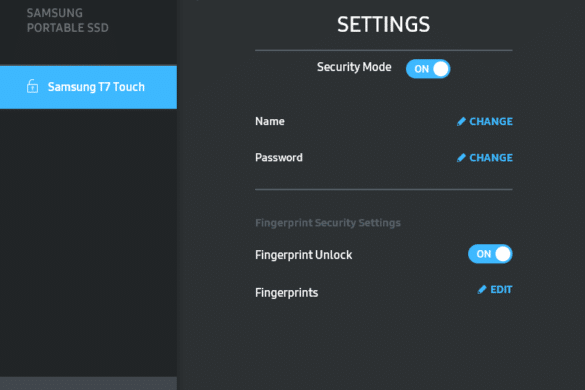The image size is (585, 390).
Task: Click the SETTINGS heading
Action: (x=384, y=24)
